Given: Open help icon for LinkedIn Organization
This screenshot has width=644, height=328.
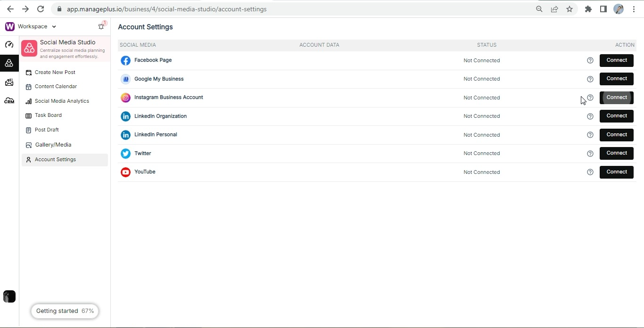Looking at the screenshot, I should 590,116.
